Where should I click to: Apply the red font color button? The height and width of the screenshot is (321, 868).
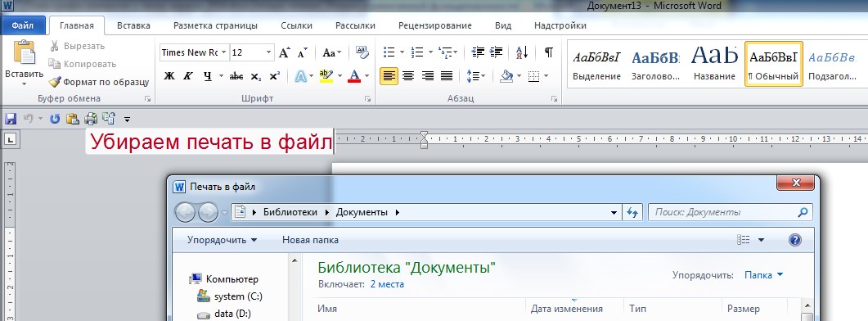[354, 76]
